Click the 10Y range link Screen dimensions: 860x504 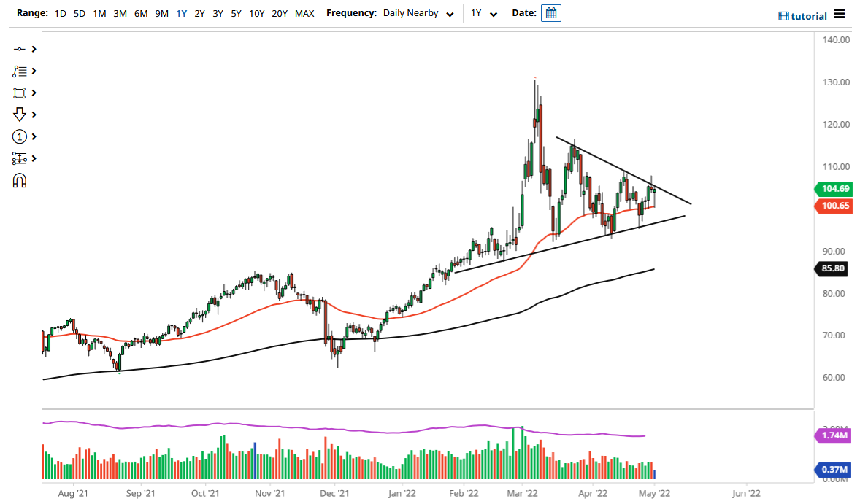[x=256, y=13]
